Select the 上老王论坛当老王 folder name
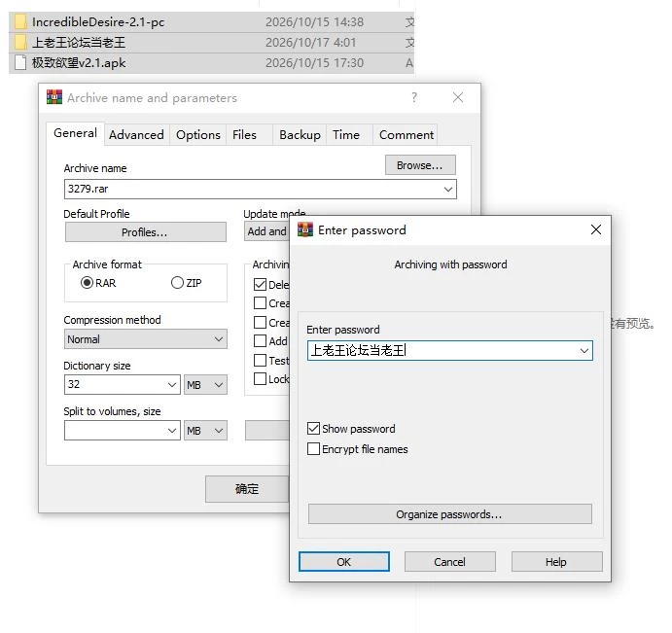Screen dimensions: 672x633 79,42
